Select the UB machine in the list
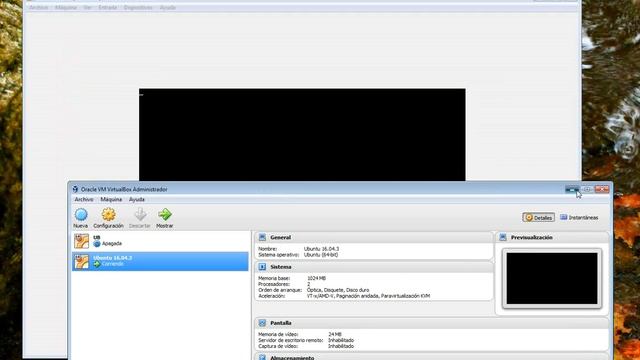640x360 pixels. pos(160,241)
